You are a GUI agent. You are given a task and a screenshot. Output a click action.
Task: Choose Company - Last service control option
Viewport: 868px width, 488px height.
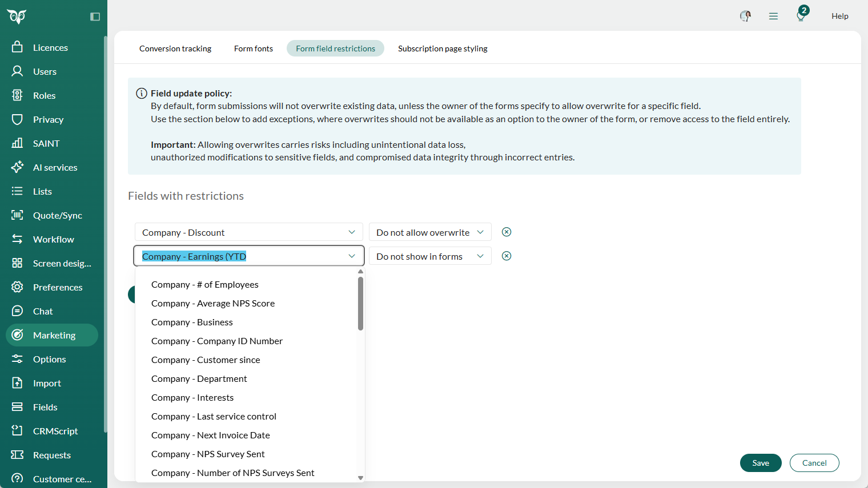point(246,416)
